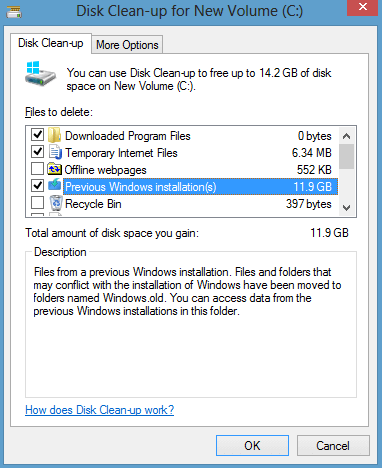Tick the Recycle Bin checkbox
Screen dimensions: 382x468
pyautogui.click(x=37, y=203)
